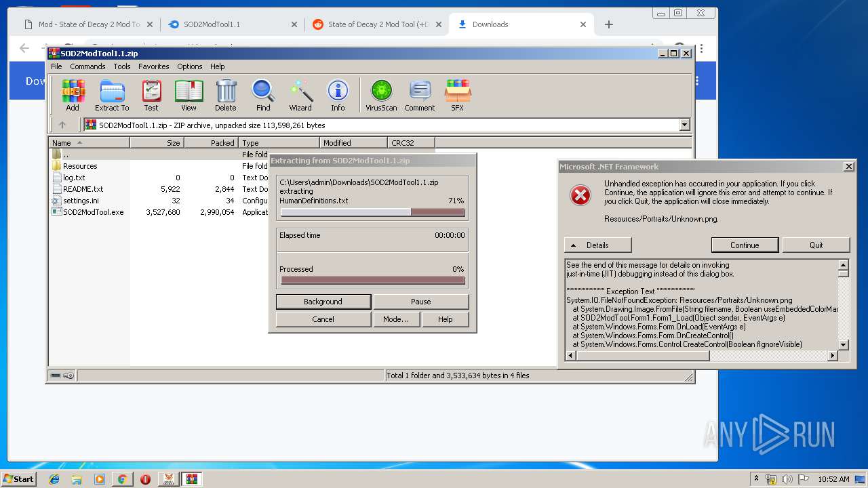Click the Delete trash can icon

click(226, 95)
